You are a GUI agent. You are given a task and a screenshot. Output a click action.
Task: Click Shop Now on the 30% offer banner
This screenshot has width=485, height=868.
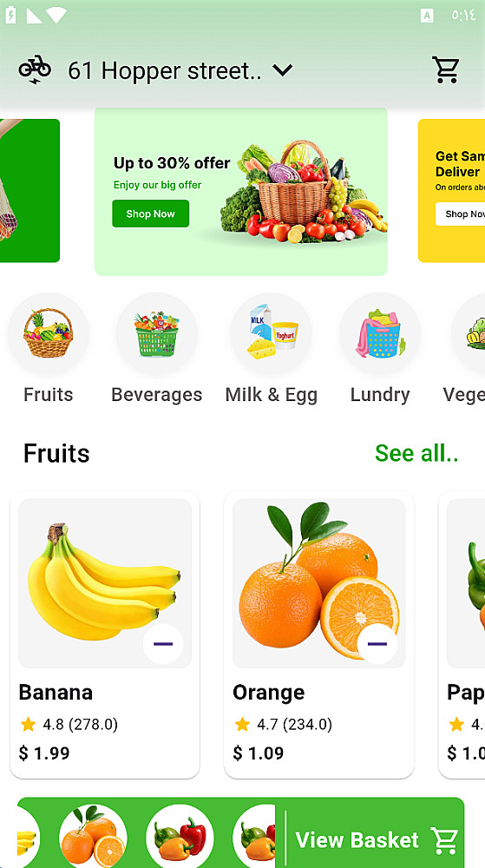[150, 214]
